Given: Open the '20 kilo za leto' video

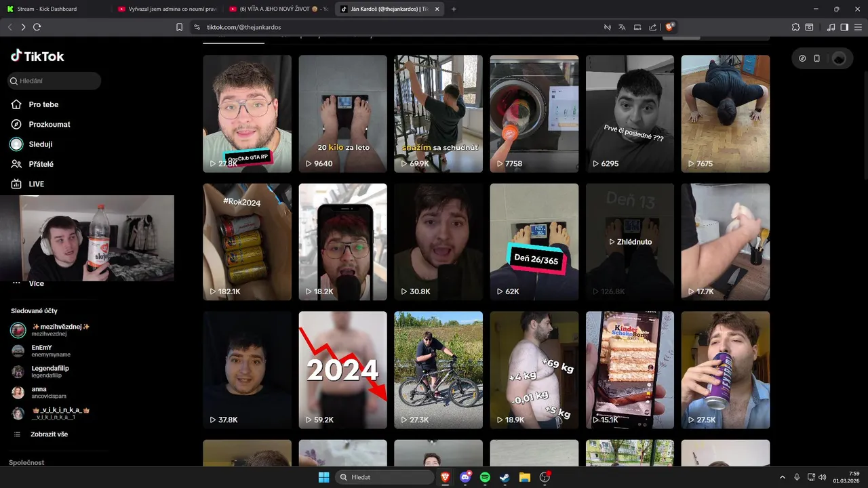Looking at the screenshot, I should [343, 114].
